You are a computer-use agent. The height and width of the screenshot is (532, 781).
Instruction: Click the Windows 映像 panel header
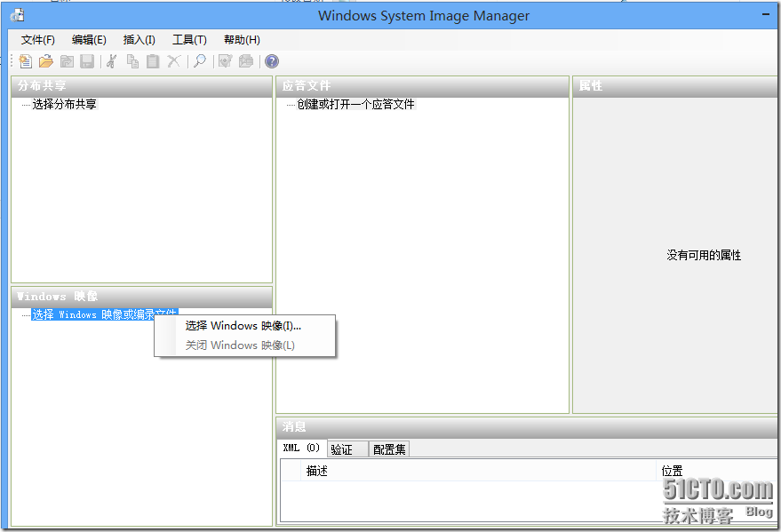pos(141,297)
